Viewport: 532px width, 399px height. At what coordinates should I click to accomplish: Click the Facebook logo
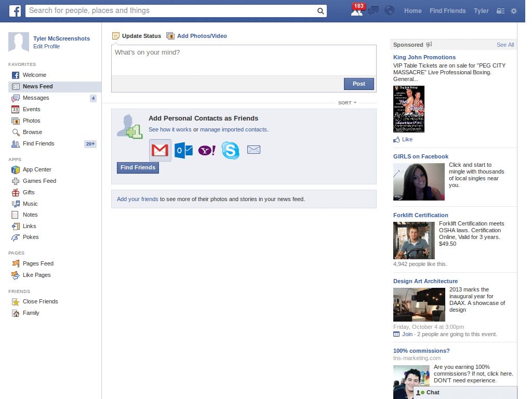click(14, 10)
